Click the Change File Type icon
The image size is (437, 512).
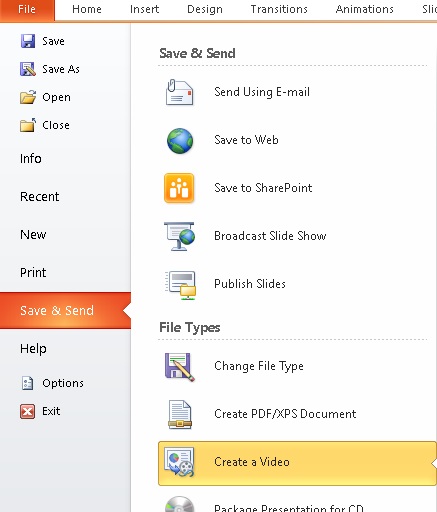pyautogui.click(x=180, y=367)
